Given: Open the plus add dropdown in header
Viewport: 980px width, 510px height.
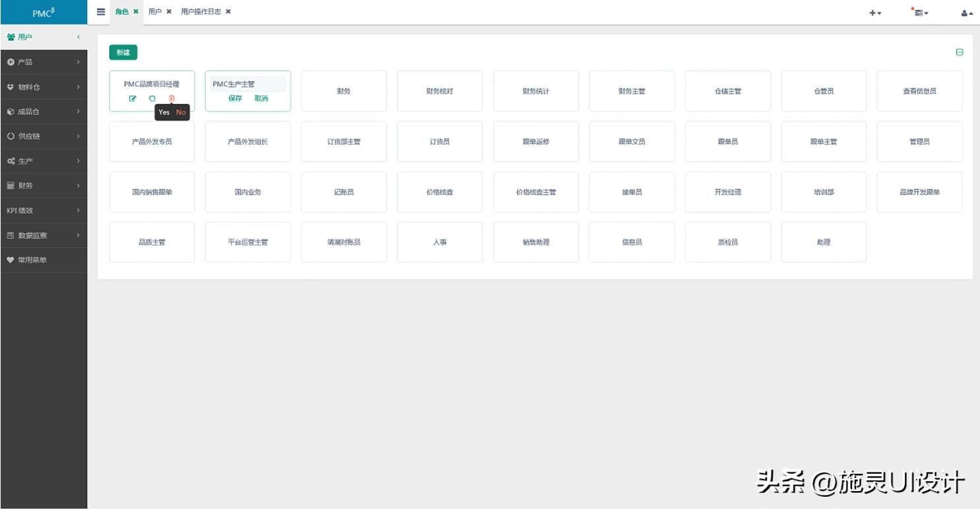Looking at the screenshot, I should tap(875, 13).
